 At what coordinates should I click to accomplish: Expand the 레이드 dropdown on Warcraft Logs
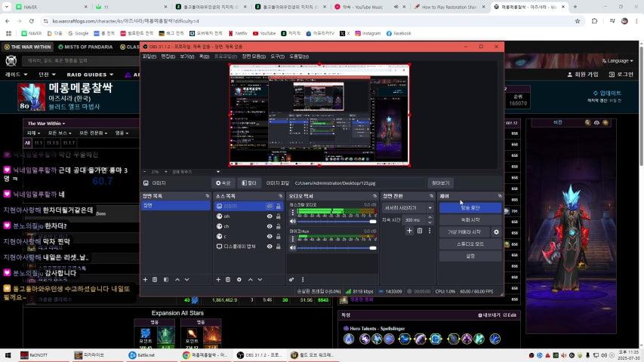point(16,75)
